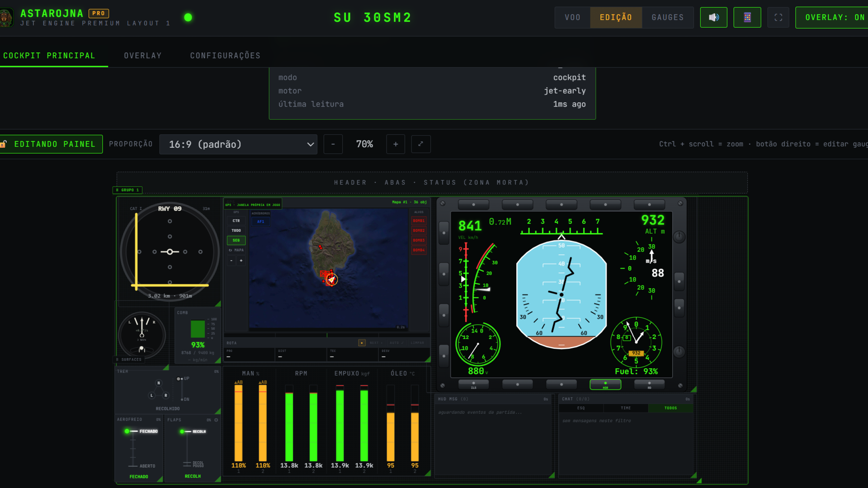Click the GPS map zoom-in plus
The height and width of the screenshot is (488, 868).
[241, 261]
